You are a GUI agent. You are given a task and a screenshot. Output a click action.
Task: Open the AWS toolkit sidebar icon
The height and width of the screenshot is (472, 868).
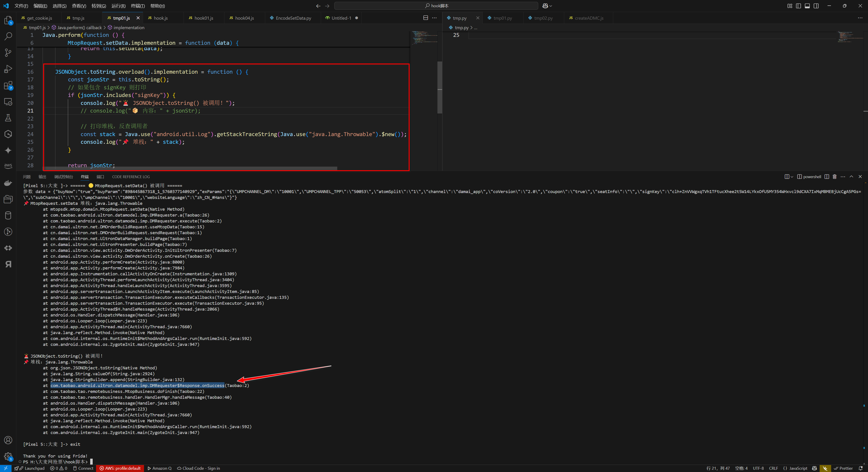pos(8,166)
